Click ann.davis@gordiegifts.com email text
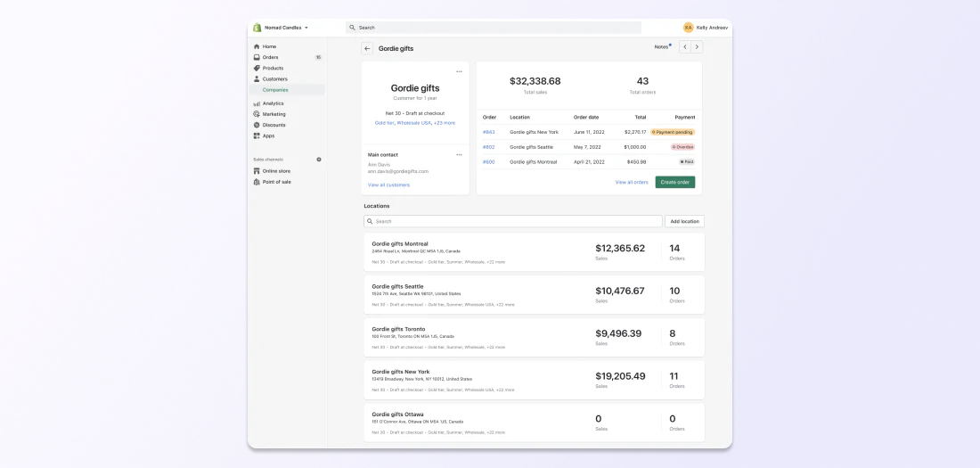Screen dimensions: 980x468 398,171
